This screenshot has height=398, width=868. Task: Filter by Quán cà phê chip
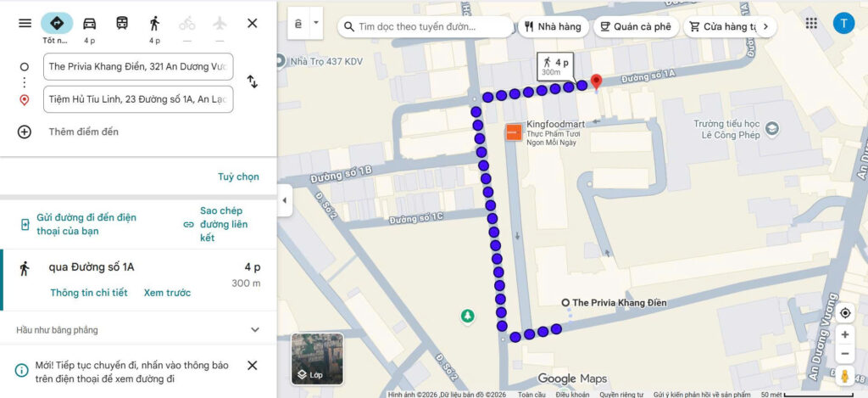pyautogui.click(x=636, y=26)
